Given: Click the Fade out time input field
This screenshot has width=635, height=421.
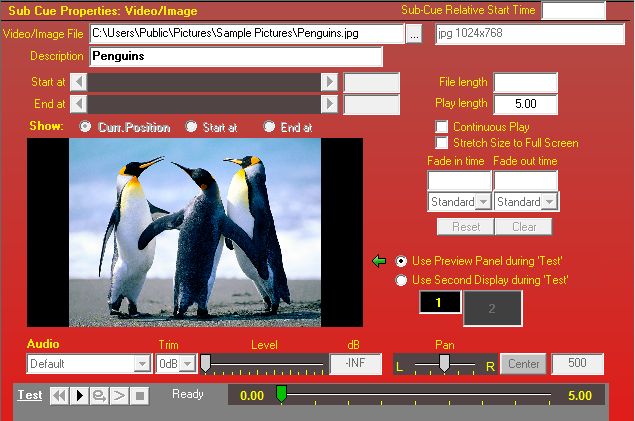Looking at the screenshot, I should coord(526,180).
